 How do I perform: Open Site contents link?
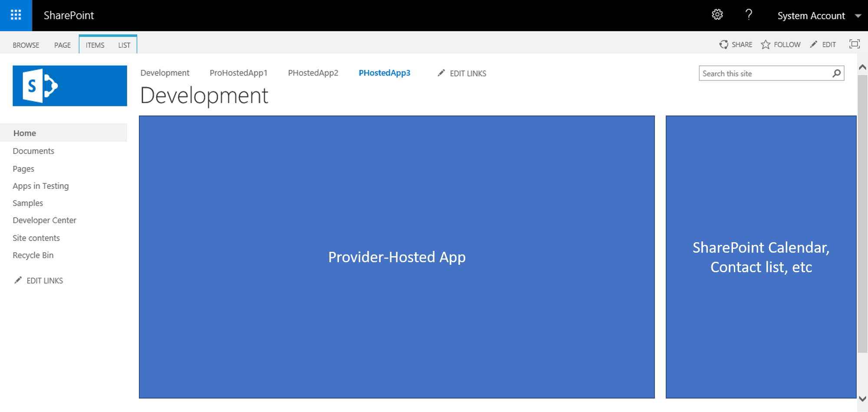(36, 238)
